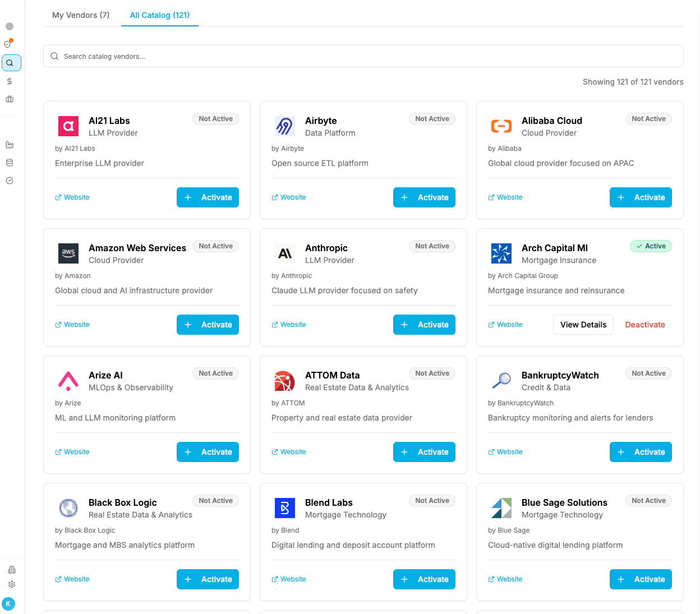Click the Blue Sage Solutions logo

point(501,508)
